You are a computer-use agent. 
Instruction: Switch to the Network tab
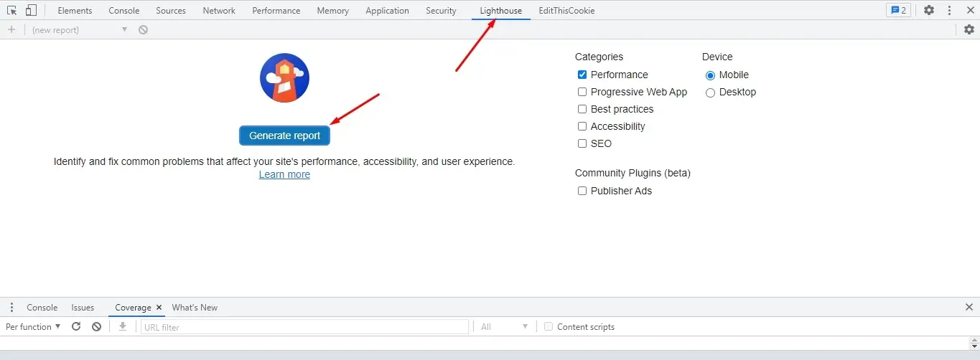219,11
